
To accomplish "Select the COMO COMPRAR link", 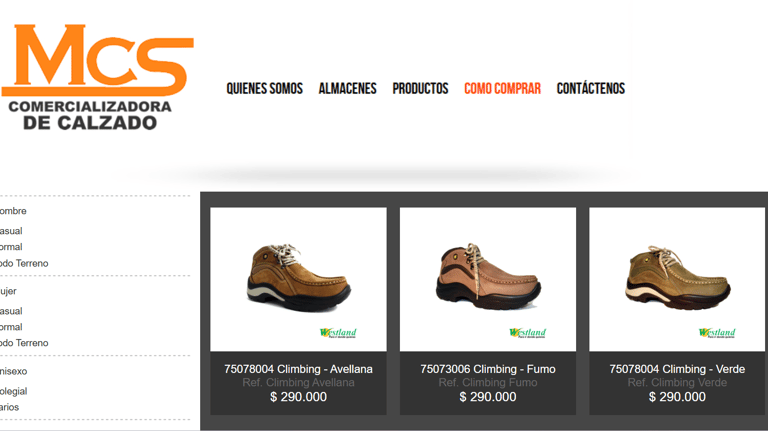I will click(x=503, y=89).
